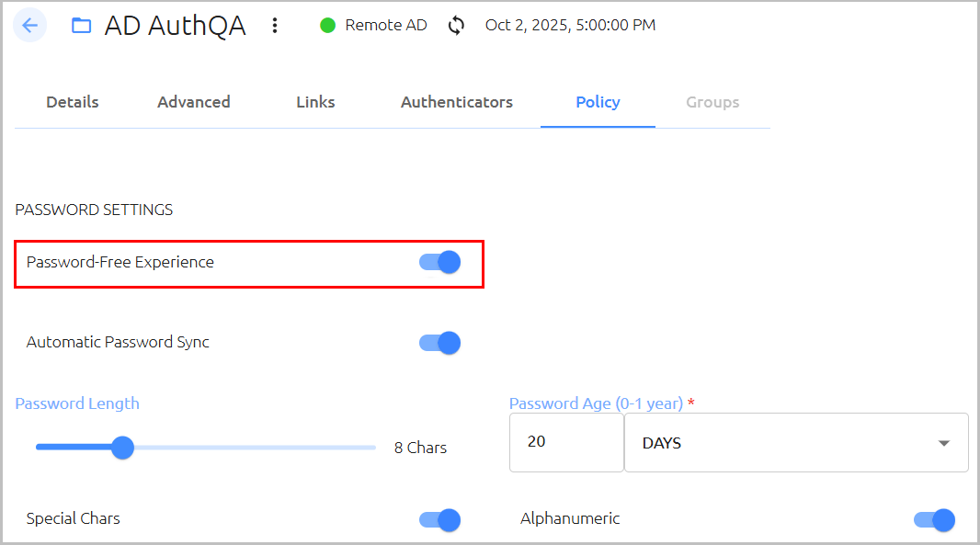This screenshot has width=980, height=545.
Task: Click the sync refresh icon
Action: [x=456, y=26]
